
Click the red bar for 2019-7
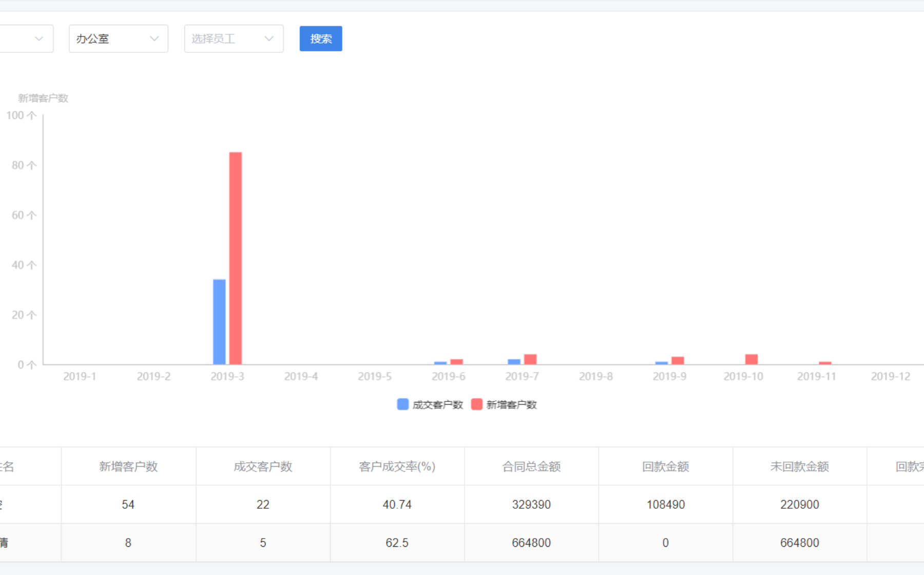point(530,359)
